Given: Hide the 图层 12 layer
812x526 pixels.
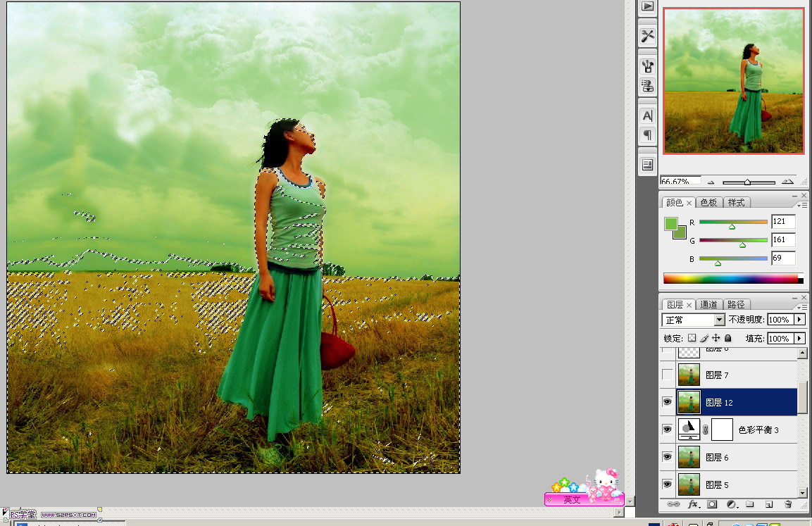Looking at the screenshot, I should [668, 402].
